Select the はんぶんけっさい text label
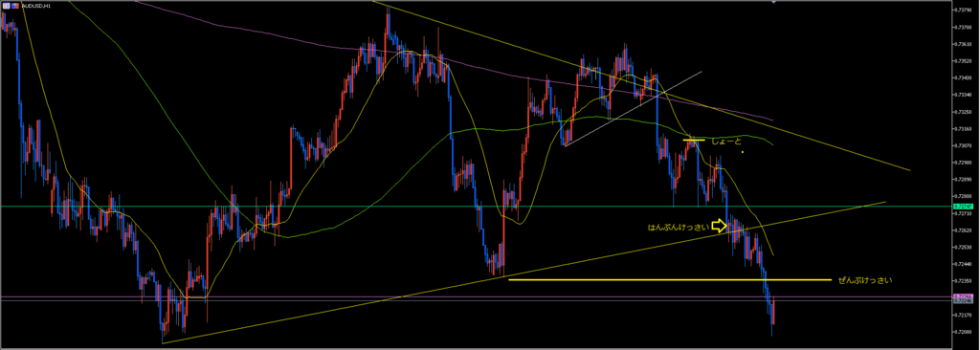The image size is (980, 350). pyautogui.click(x=679, y=228)
